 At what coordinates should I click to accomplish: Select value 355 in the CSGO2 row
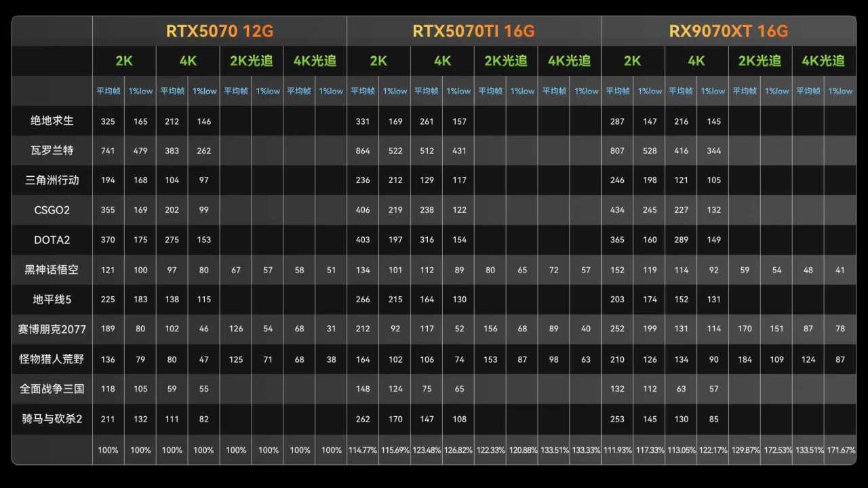(x=108, y=210)
